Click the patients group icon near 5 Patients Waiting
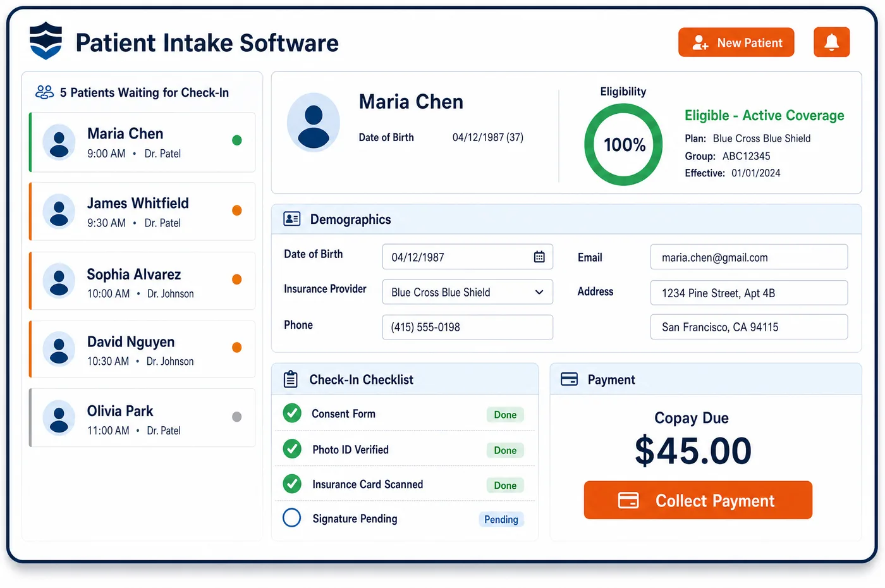Image resolution: width=885 pixels, height=588 pixels. pos(44,92)
